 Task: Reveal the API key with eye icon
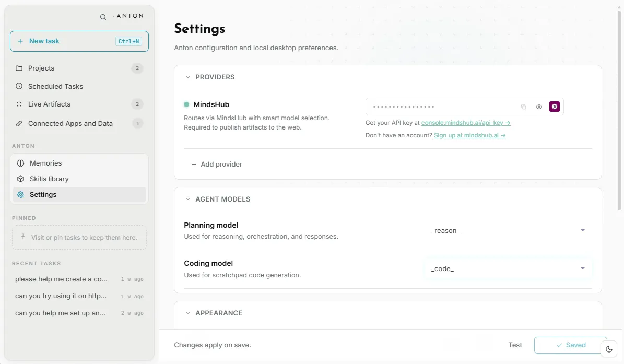pos(539,107)
